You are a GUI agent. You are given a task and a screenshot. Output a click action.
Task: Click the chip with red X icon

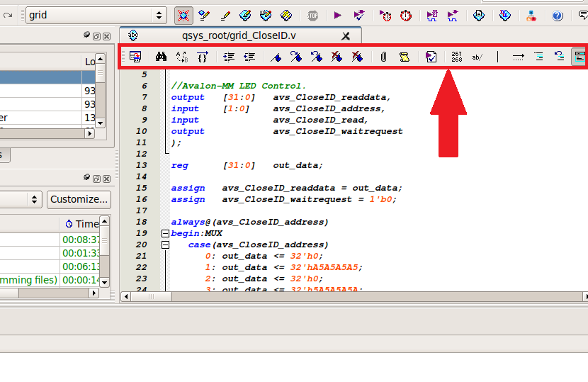pos(183,16)
